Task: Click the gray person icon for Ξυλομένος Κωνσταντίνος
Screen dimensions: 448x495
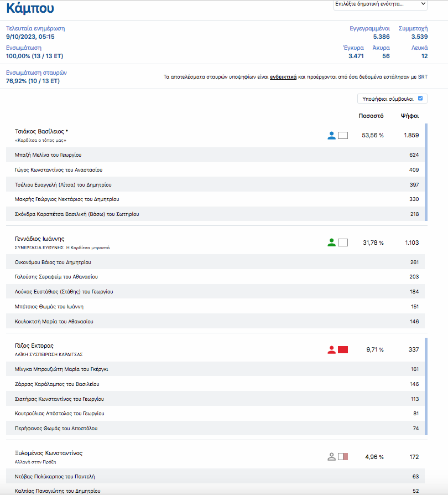Action: point(331,457)
